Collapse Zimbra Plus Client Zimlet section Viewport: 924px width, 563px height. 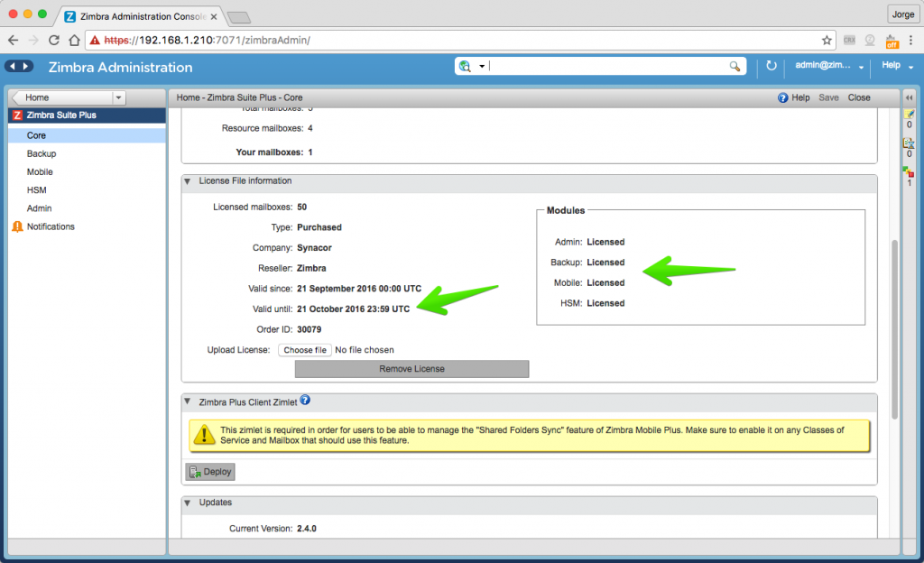(x=188, y=401)
